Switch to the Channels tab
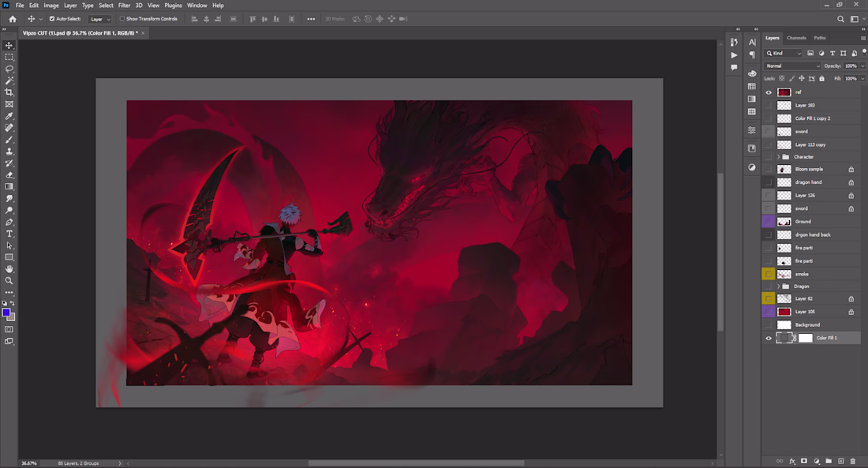The image size is (868, 468). pyautogui.click(x=796, y=38)
